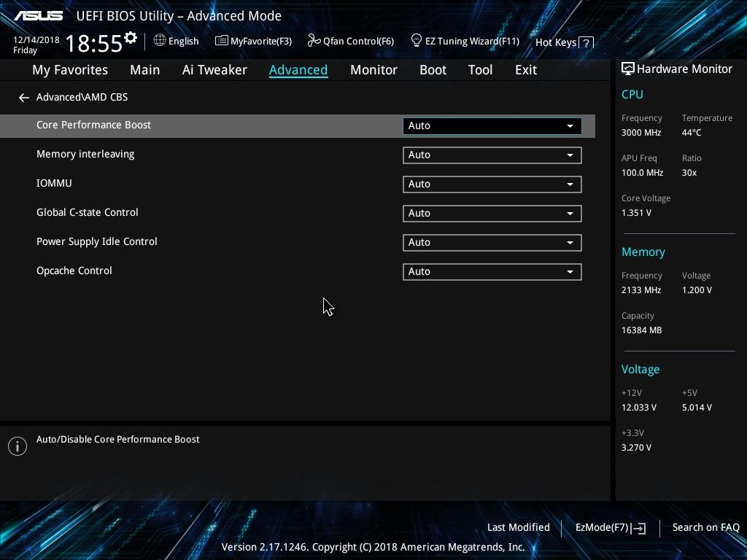Click the CPU temperature value 44°C
Image resolution: width=747 pixels, height=560 pixels.
(x=692, y=133)
